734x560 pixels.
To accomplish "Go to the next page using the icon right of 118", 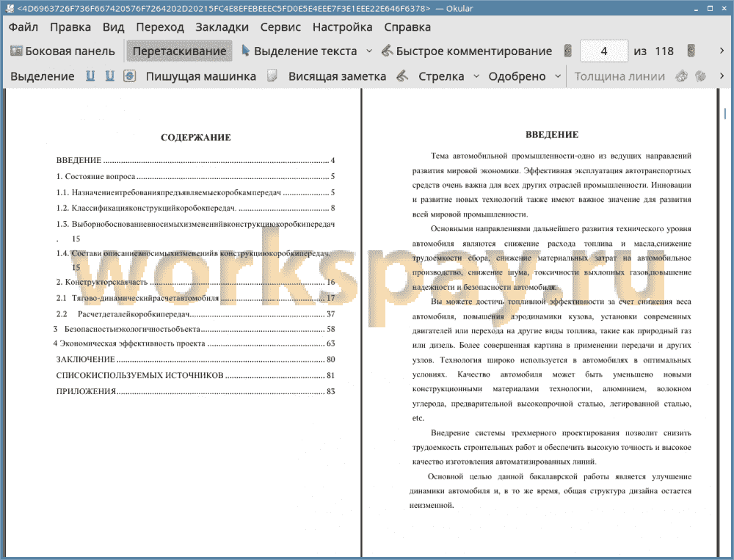I will click(691, 51).
